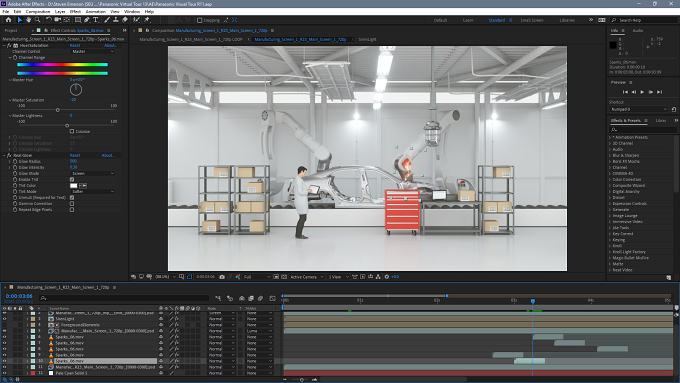Switch to the Small Screen workspace
Viewport: 680px width, 383px height.
point(532,20)
